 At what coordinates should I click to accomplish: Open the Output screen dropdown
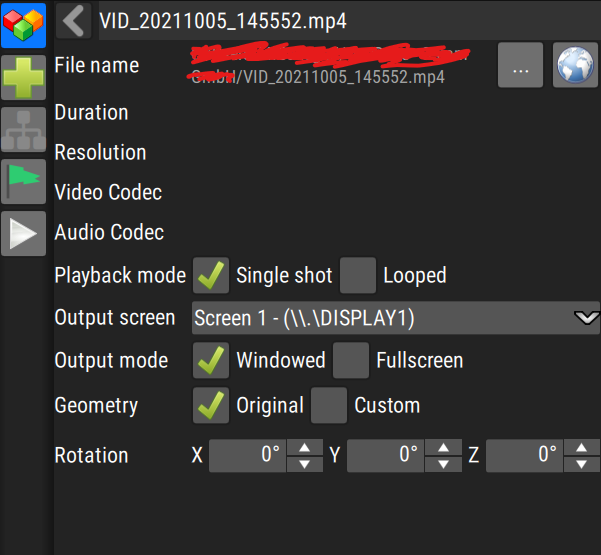click(396, 318)
